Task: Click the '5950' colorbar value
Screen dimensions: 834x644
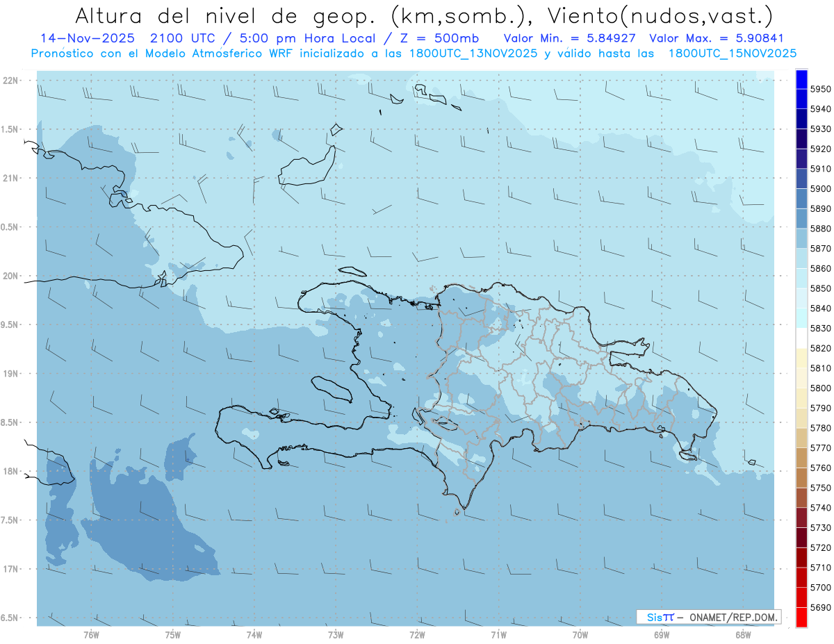Action: point(821,90)
